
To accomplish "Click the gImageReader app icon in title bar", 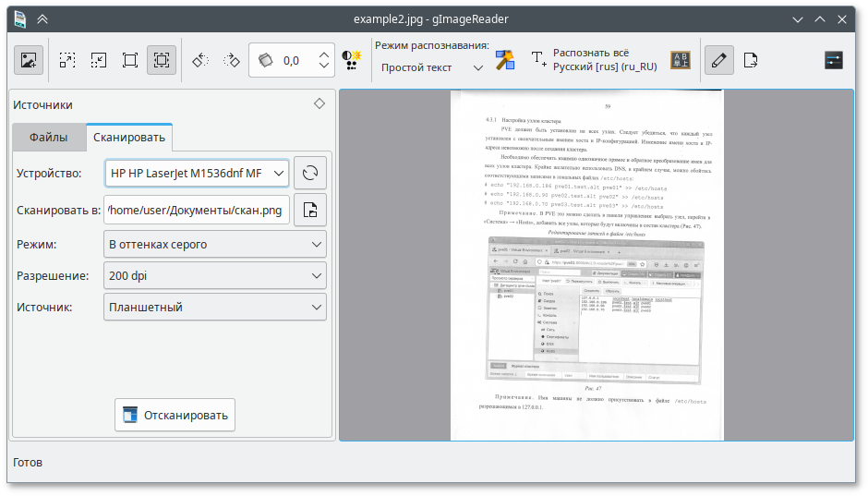I will (x=20, y=18).
